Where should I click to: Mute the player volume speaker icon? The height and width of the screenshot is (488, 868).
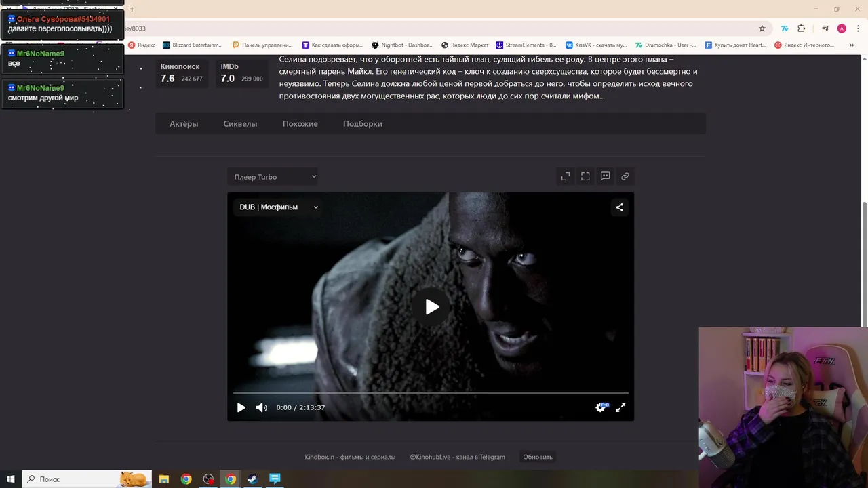tap(261, 407)
